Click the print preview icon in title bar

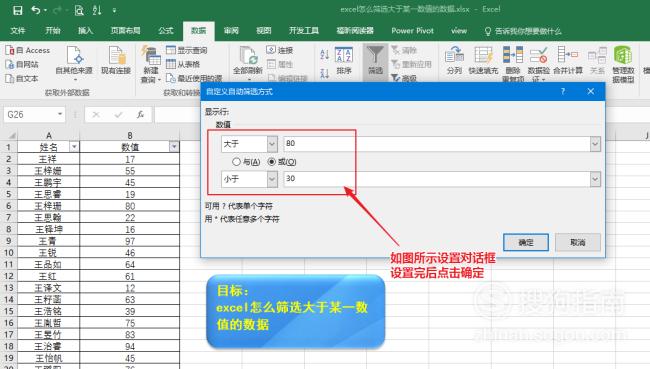(79, 10)
